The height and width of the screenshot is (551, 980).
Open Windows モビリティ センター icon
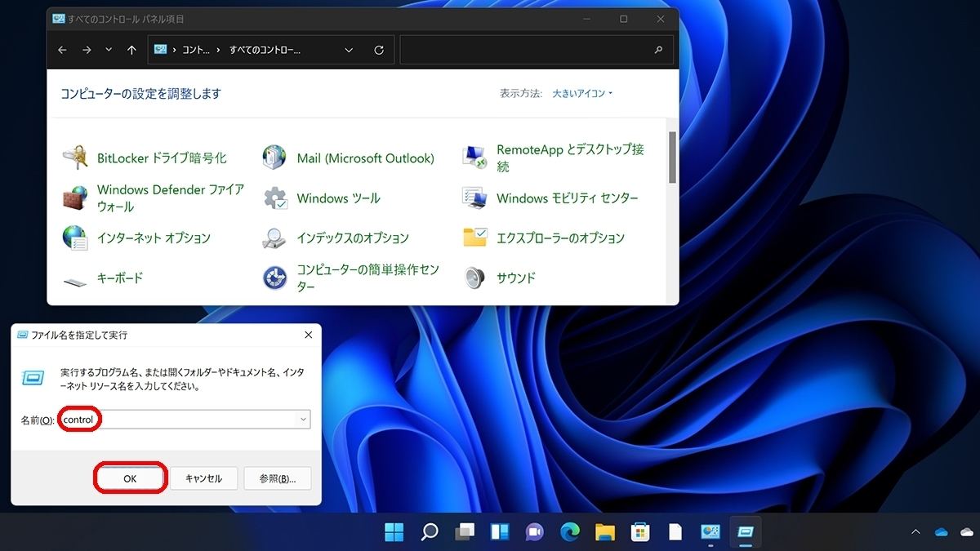474,198
